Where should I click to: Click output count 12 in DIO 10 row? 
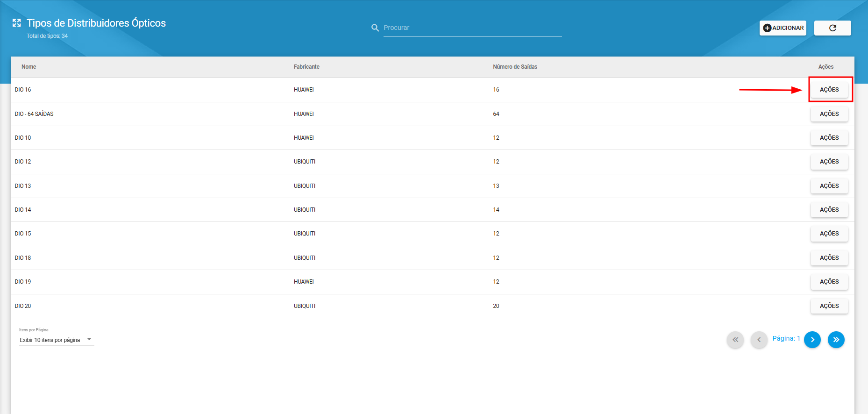point(496,138)
